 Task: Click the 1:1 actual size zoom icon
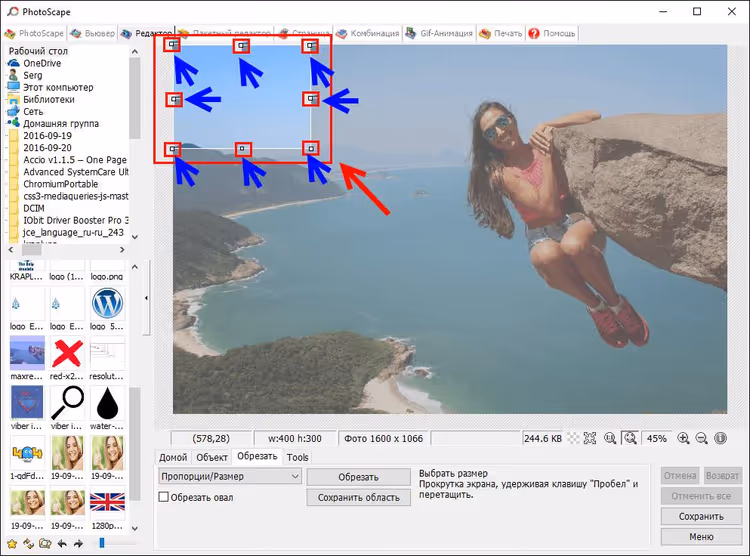[610, 438]
